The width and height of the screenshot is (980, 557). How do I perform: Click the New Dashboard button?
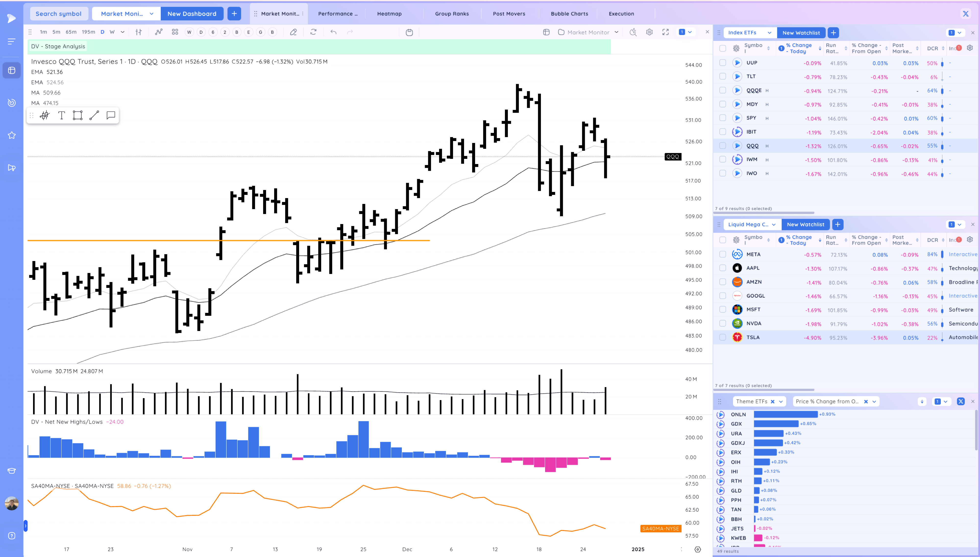coord(192,14)
